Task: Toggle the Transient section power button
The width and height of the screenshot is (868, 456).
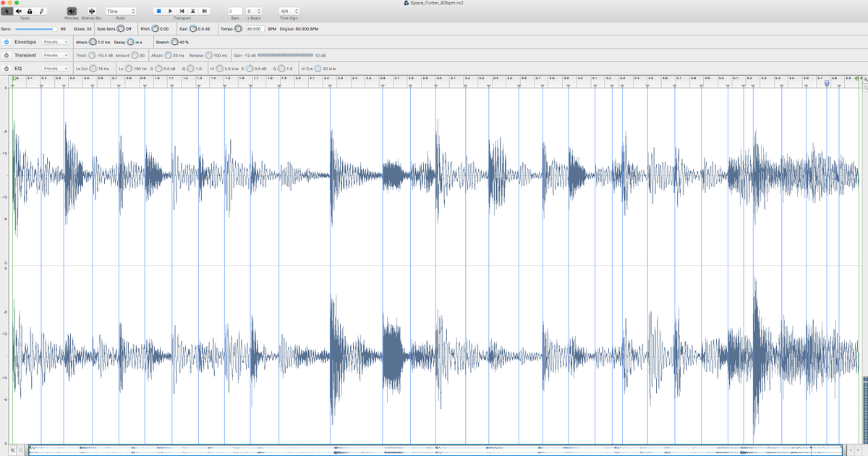Action: point(6,55)
